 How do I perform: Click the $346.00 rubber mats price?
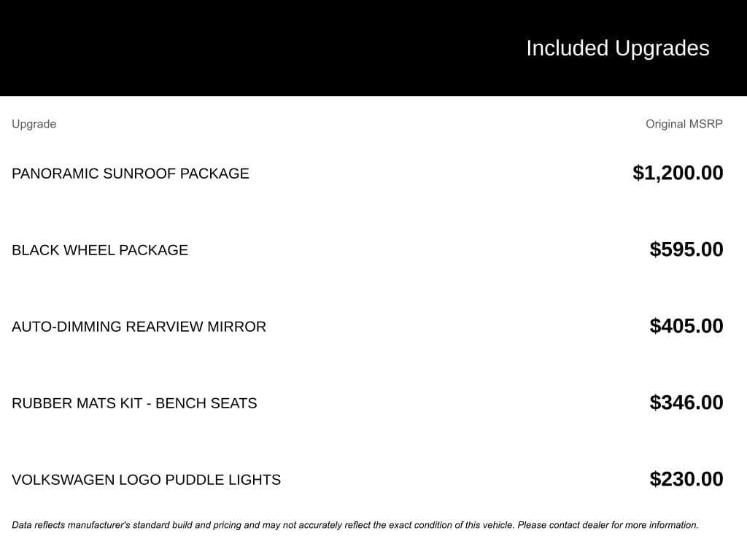[x=686, y=402]
